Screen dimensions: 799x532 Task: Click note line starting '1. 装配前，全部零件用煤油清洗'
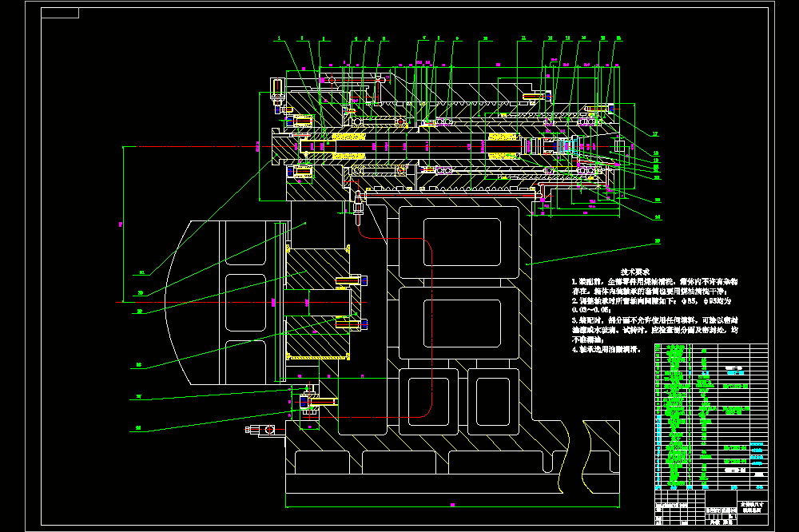pyautogui.click(x=654, y=282)
